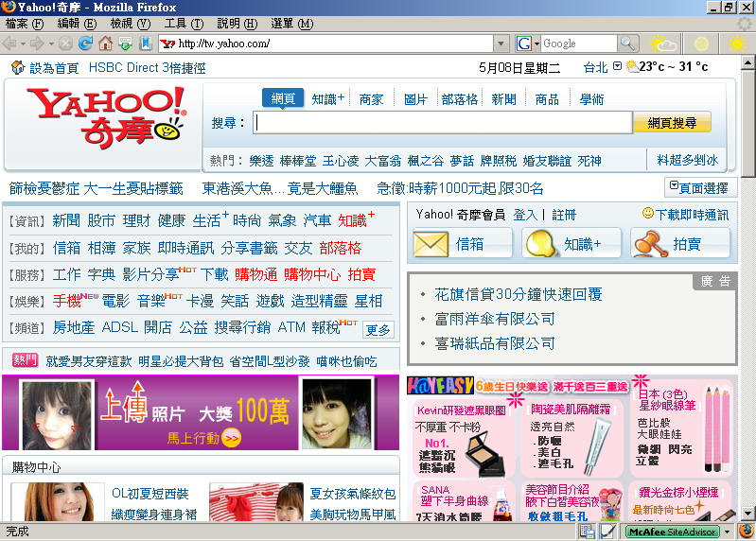Reload the page with the refresh icon
756x541 pixels.
click(85, 44)
